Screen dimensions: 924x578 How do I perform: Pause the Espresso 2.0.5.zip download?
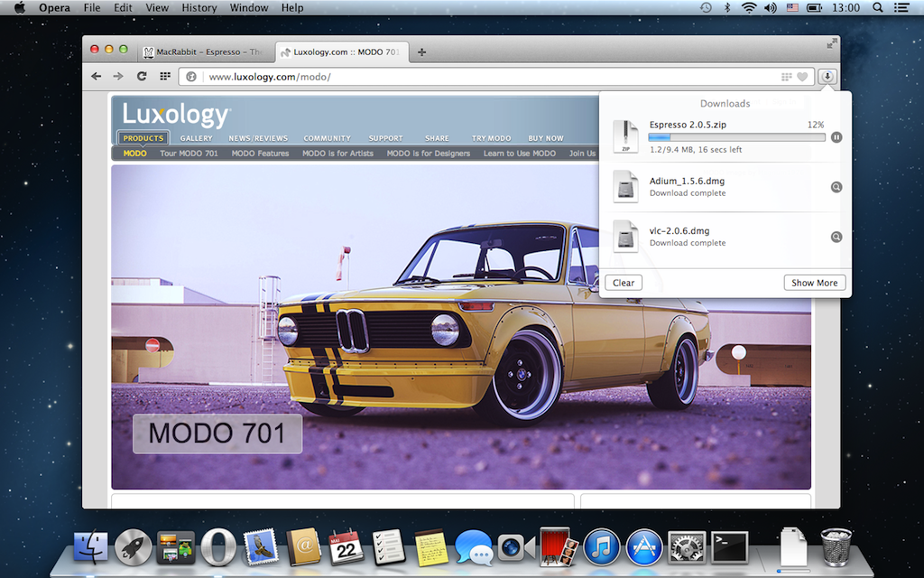coord(836,137)
